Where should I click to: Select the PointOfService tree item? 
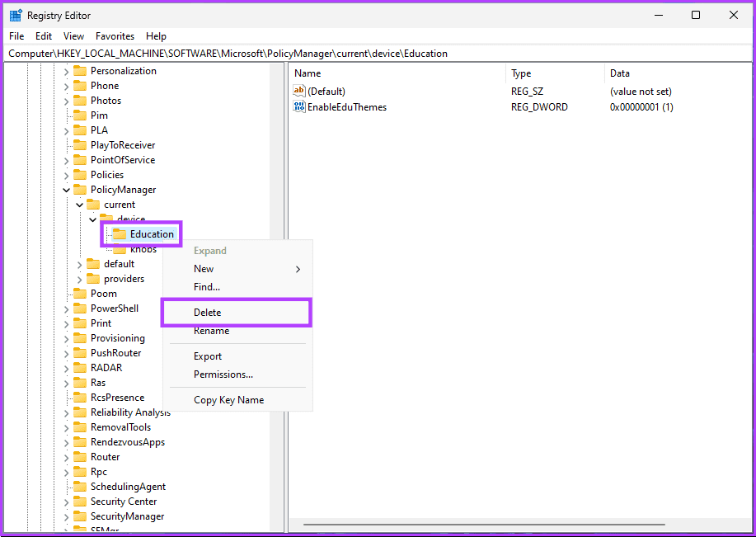[x=123, y=160]
